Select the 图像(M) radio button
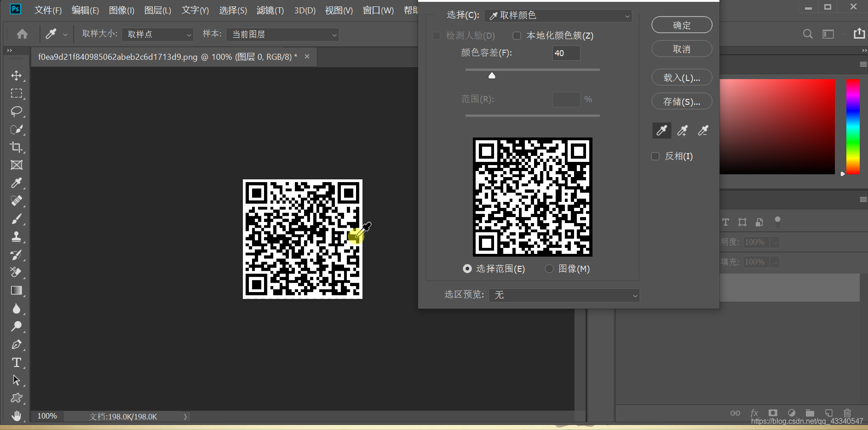 549,269
